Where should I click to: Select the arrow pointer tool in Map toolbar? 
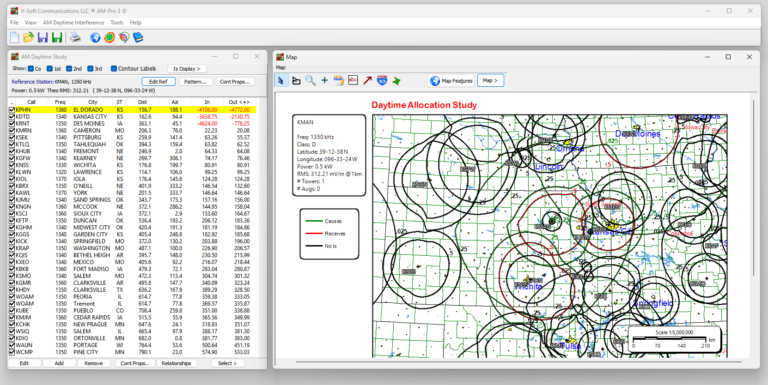(281, 80)
